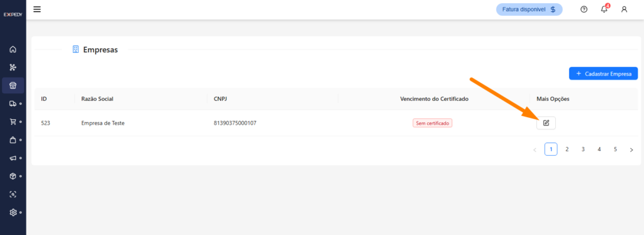The height and width of the screenshot is (235, 644).
Task: Open the notifications bell
Action: pos(604,9)
